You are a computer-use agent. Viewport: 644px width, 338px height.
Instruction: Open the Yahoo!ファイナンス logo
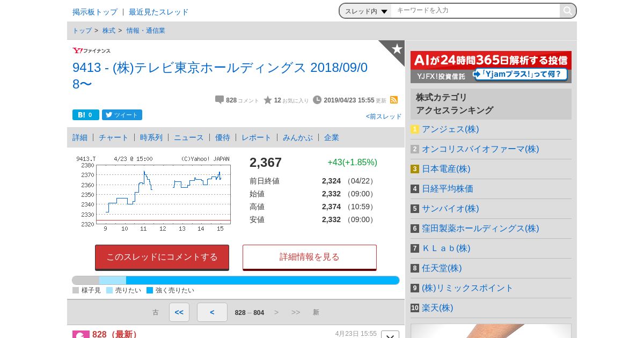click(91, 51)
